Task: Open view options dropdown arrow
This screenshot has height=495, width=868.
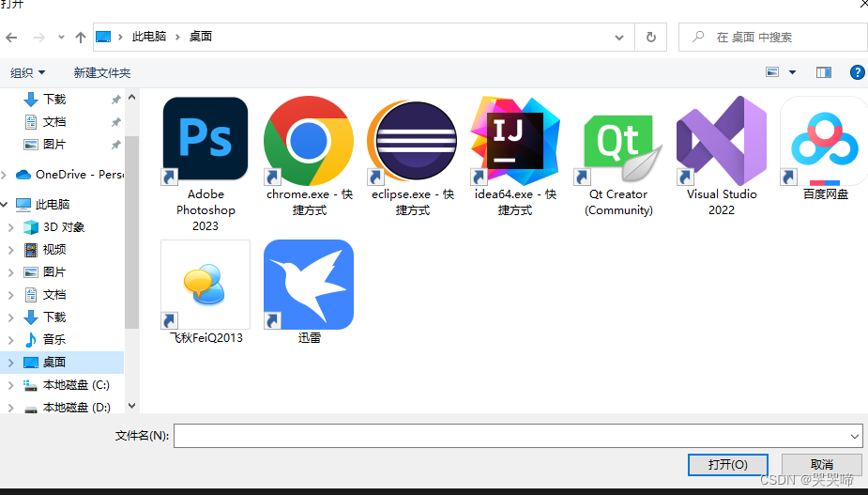Action: click(x=792, y=72)
